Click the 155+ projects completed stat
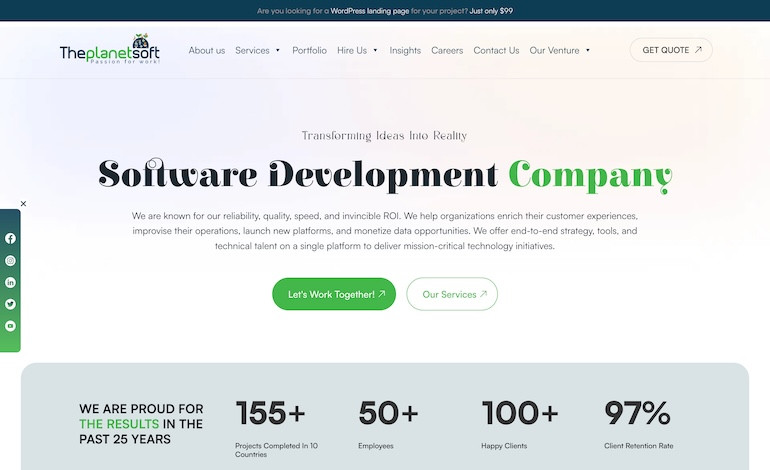 coord(270,413)
